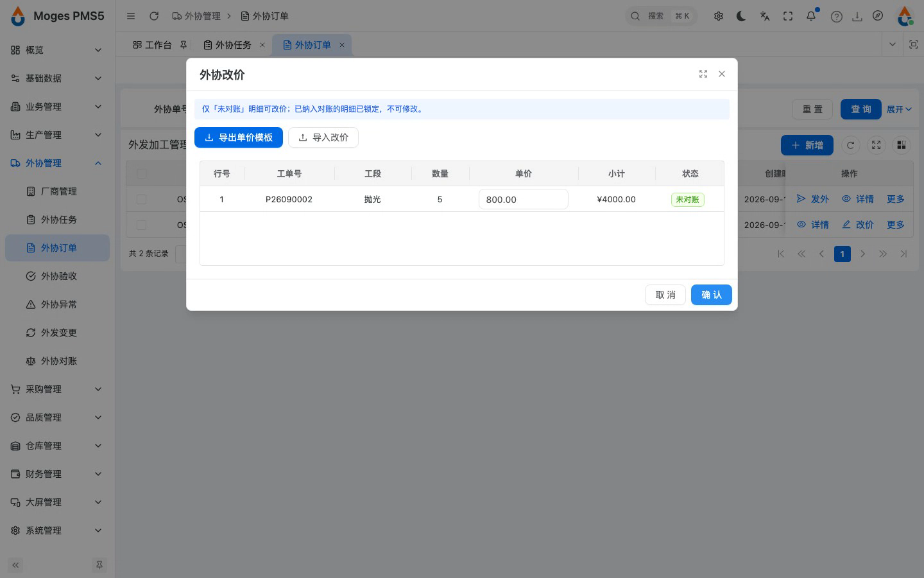Maximize content area icon at tab bar right
This screenshot has height=578, width=924.
click(x=913, y=44)
